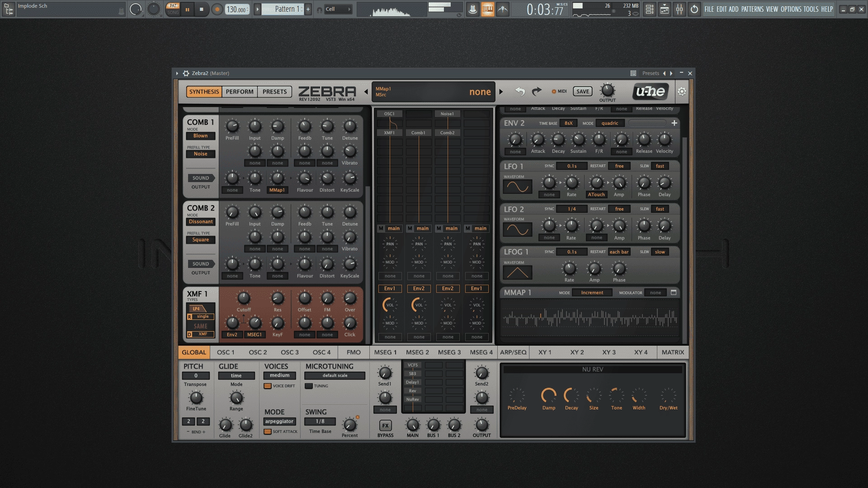
Task: Open the COMB 1 mode dropdown showing Blown
Action: click(201, 136)
